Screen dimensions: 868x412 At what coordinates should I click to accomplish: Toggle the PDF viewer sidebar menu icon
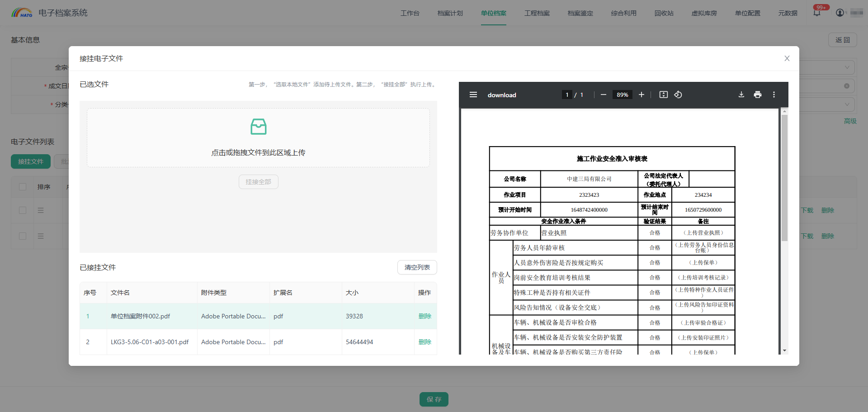tap(473, 95)
